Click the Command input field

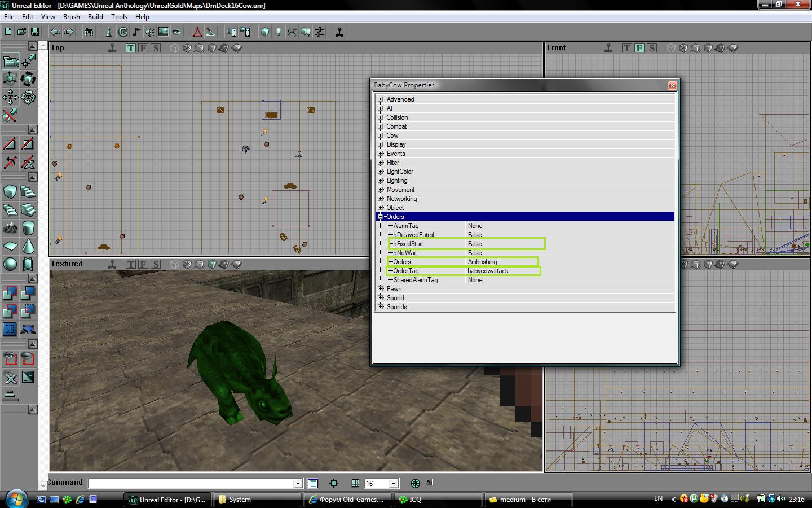192,483
